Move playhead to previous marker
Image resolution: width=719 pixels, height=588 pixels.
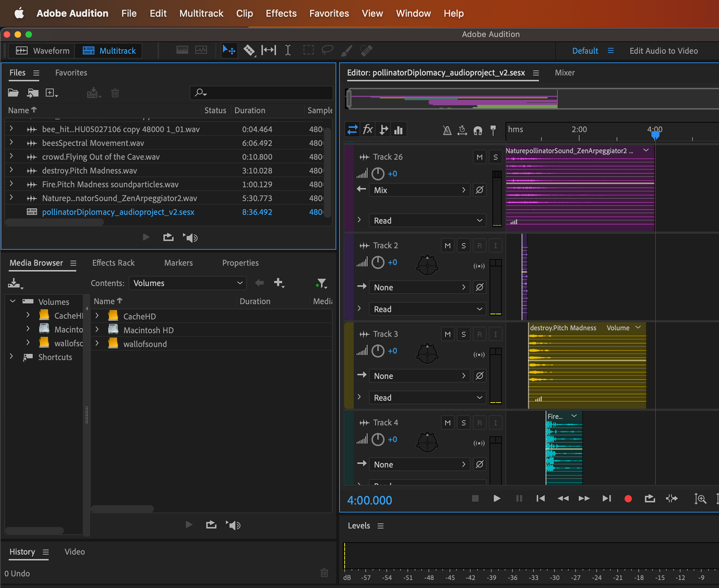point(540,499)
